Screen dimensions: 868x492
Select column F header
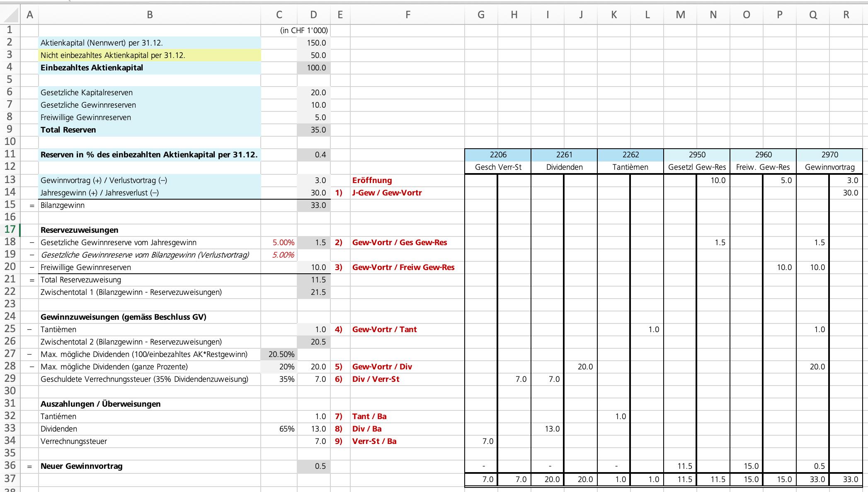coord(407,15)
